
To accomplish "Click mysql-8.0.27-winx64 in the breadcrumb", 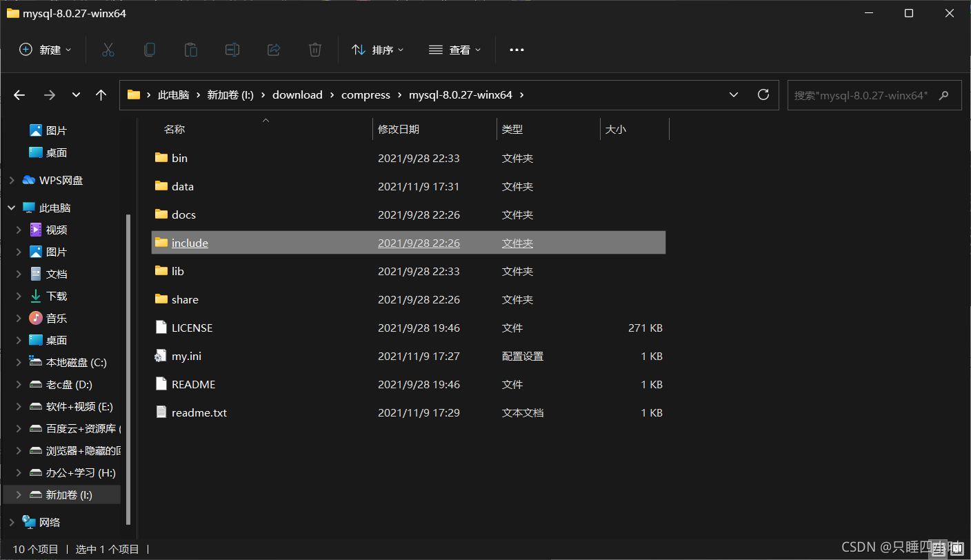I will click(461, 95).
